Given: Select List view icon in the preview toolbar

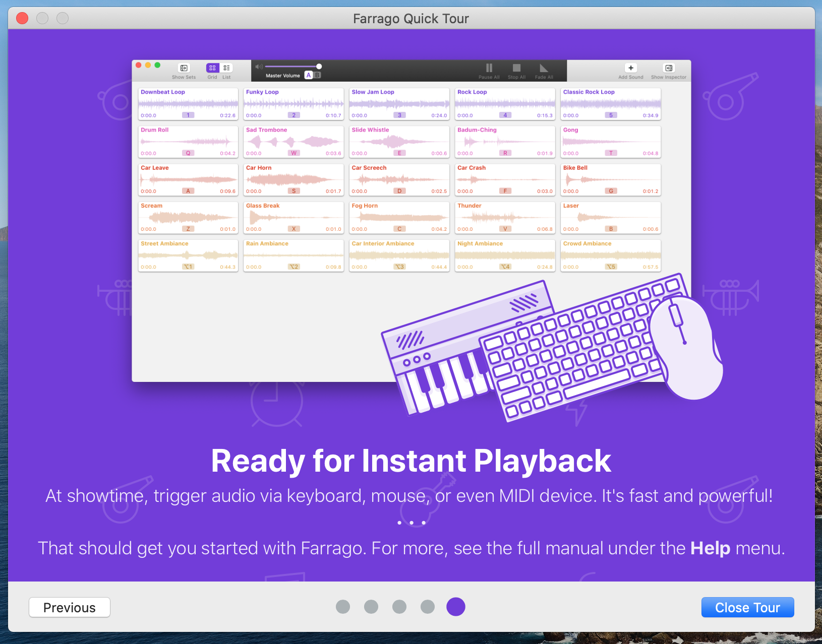Looking at the screenshot, I should pos(226,68).
